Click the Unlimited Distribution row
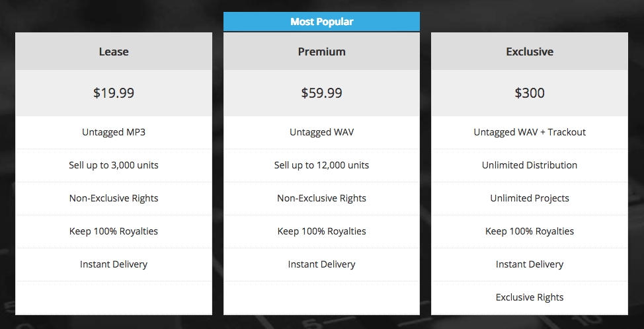The image size is (644, 329). click(x=530, y=165)
